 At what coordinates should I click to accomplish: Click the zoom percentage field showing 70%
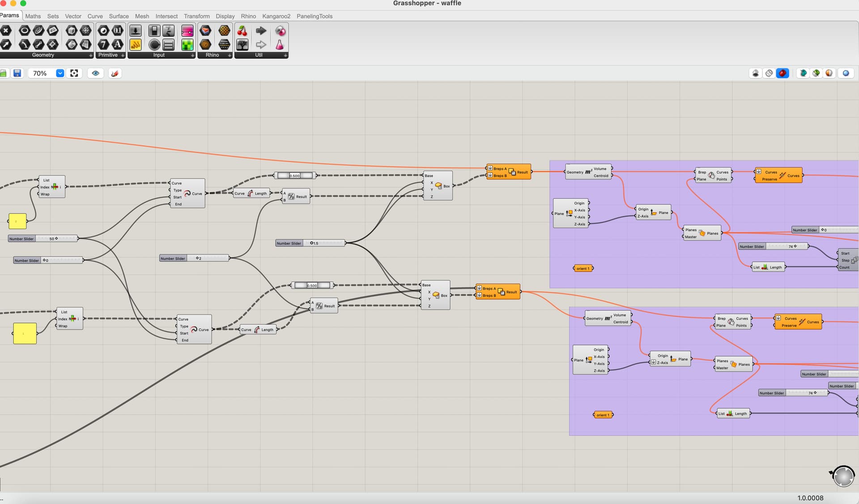[42, 73]
